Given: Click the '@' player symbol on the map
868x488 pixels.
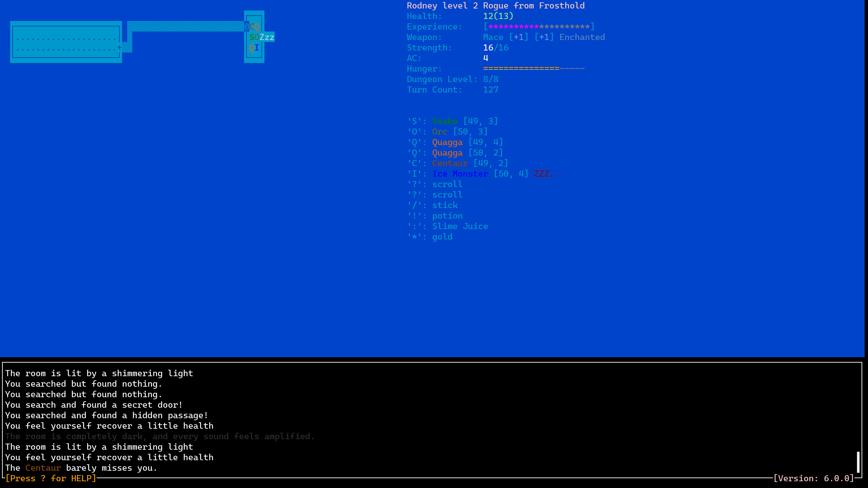Looking at the screenshot, I should point(246,26).
